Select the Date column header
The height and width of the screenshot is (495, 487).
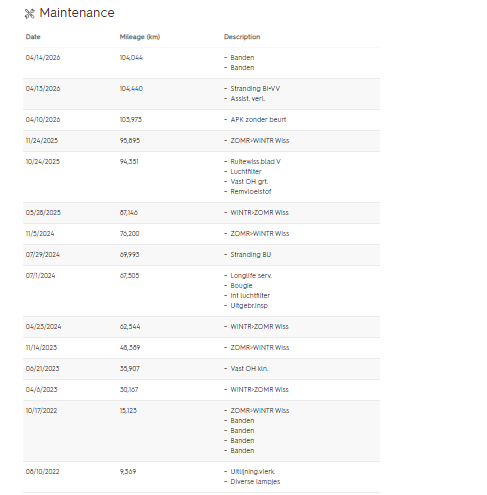(x=33, y=37)
